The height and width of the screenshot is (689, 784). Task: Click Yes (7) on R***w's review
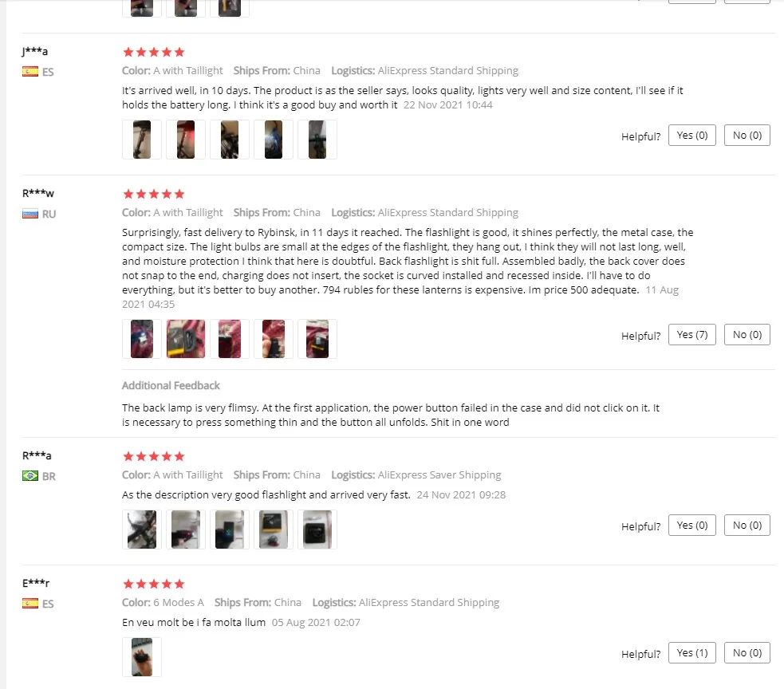point(692,335)
